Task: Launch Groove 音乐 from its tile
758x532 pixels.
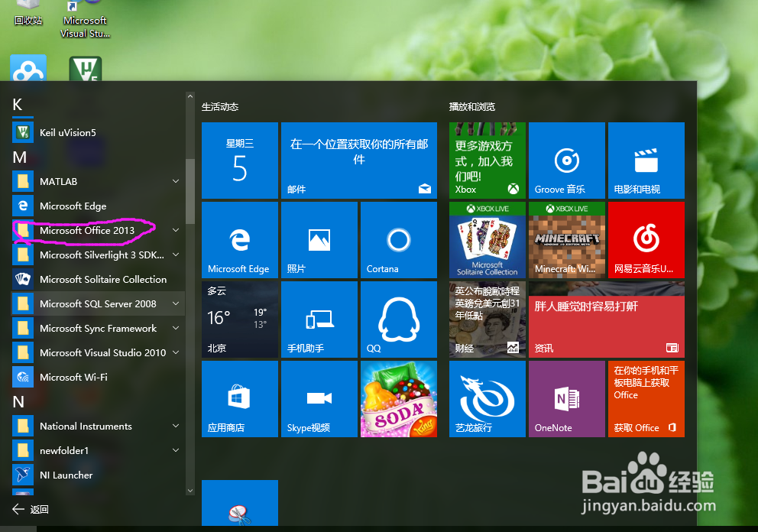Action: [x=566, y=160]
